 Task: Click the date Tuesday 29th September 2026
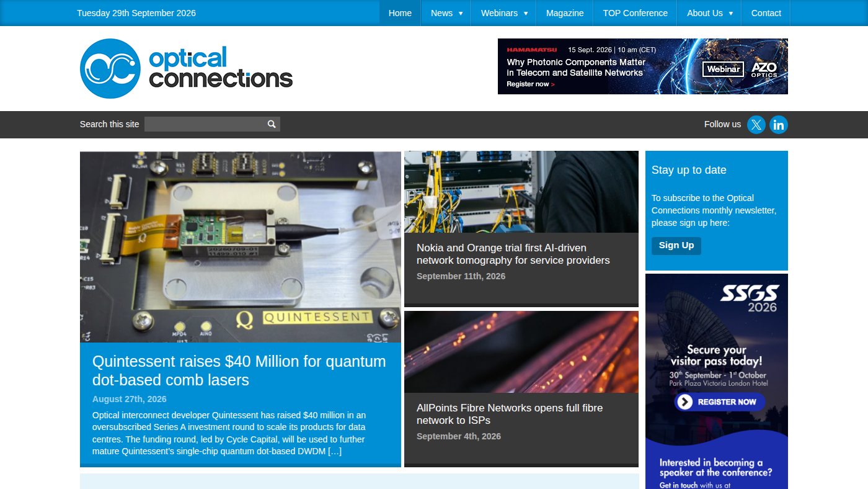coord(136,13)
